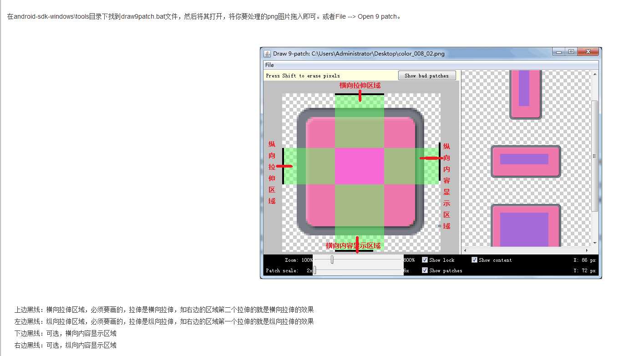Click the preview horizontal scroll right arrow
The width and height of the screenshot is (644, 356).
(587, 250)
